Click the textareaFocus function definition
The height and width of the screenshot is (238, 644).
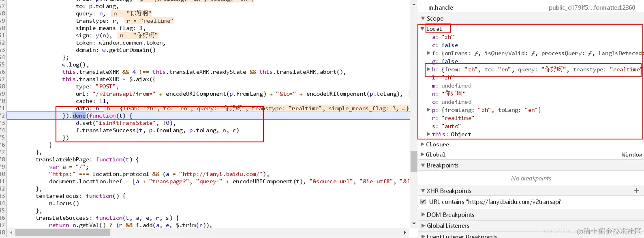coord(80,196)
